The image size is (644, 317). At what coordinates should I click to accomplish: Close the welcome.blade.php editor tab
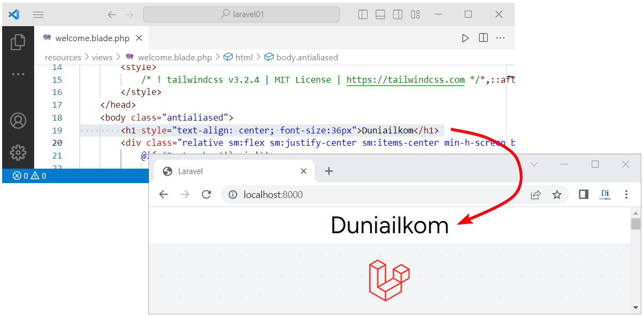point(139,38)
